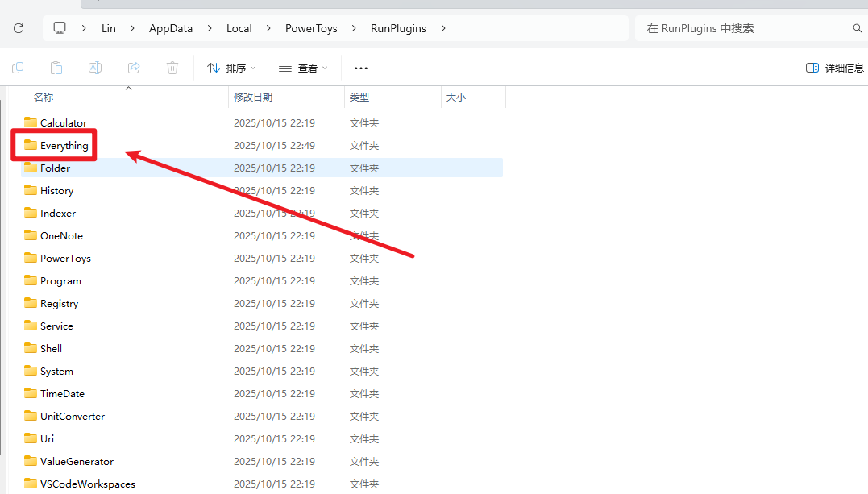Go to AppData in the address breadcrumb
The height and width of the screenshot is (494, 868).
tap(171, 28)
